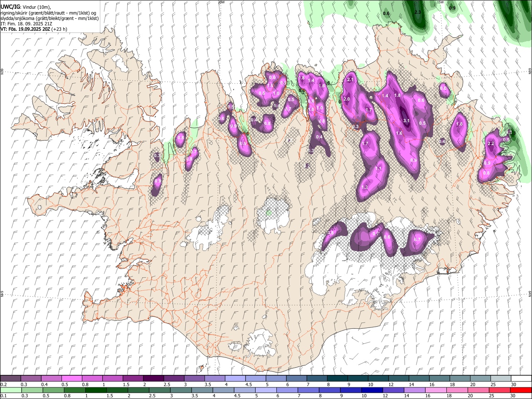The width and height of the screenshot is (532, 399).
Task: Select the 2.1 value on the north coast
Action: [x=350, y=80]
